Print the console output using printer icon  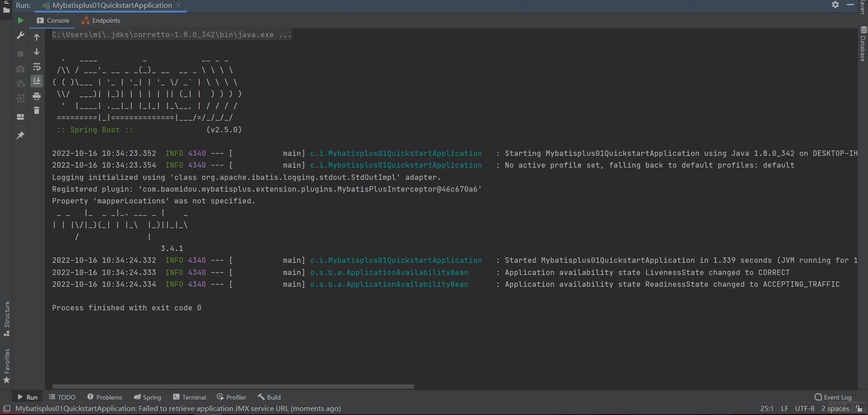point(37,96)
